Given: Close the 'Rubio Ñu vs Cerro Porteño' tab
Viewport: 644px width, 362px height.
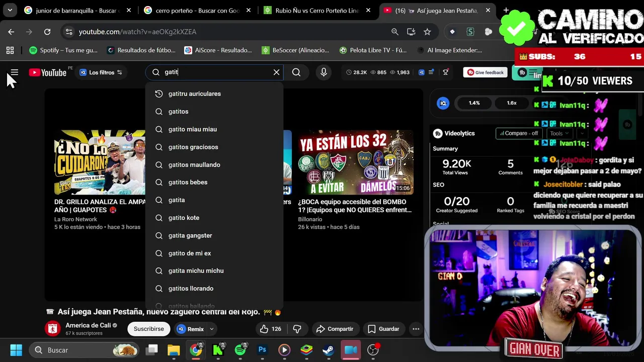Looking at the screenshot, I should [368, 10].
